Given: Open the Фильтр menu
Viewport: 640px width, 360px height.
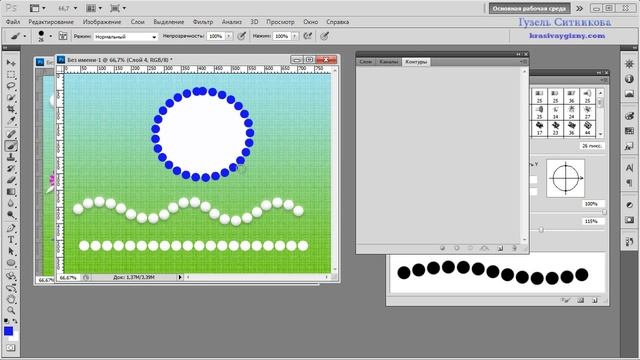Looking at the screenshot, I should click(x=203, y=22).
